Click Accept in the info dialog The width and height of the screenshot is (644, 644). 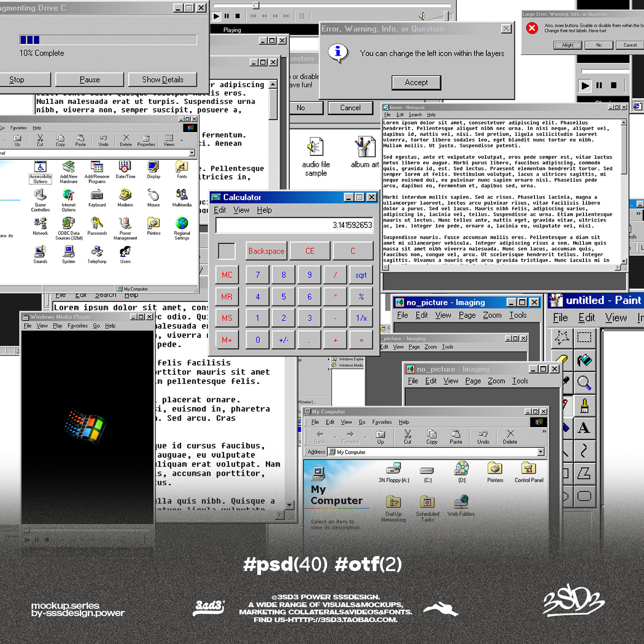tap(416, 82)
